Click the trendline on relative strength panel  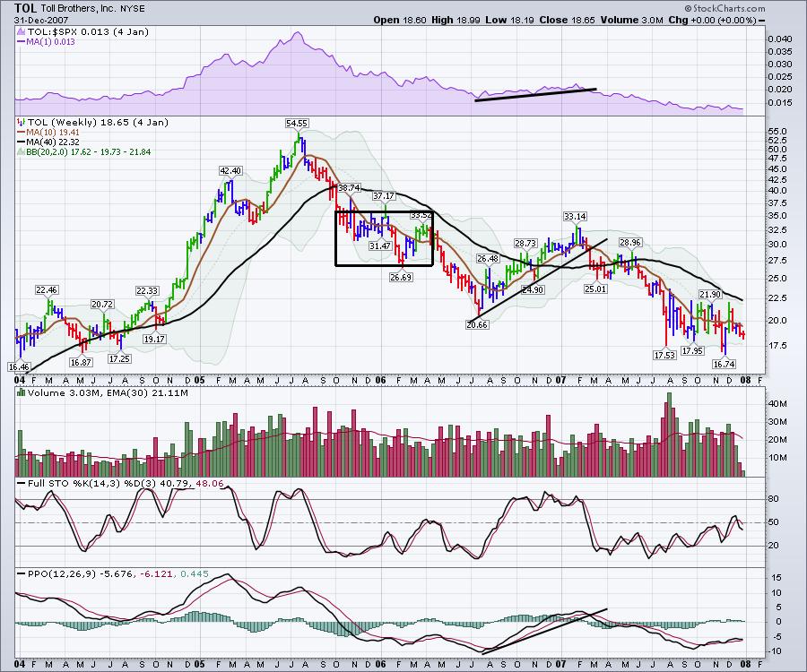pos(535,94)
